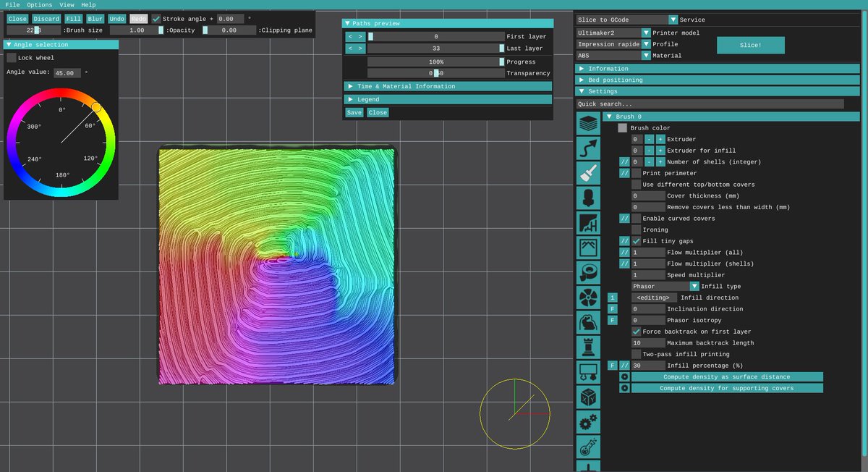Image resolution: width=868 pixels, height=472 pixels.
Task: Click the Slice! button
Action: point(750,45)
